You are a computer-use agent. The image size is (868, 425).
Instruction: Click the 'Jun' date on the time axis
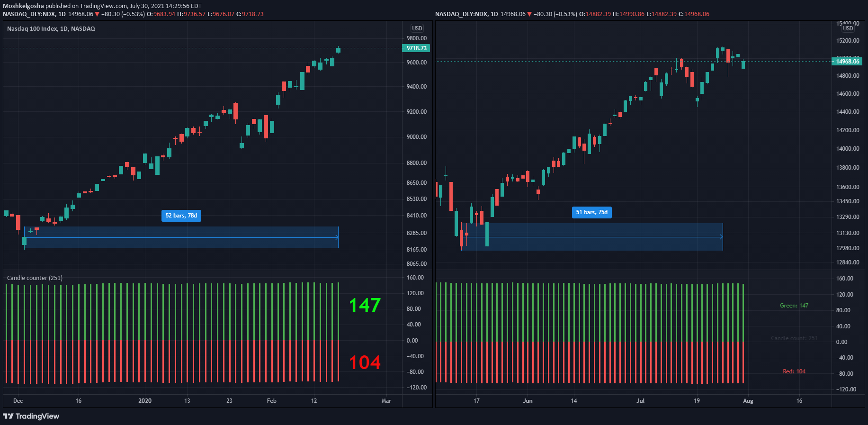click(528, 401)
